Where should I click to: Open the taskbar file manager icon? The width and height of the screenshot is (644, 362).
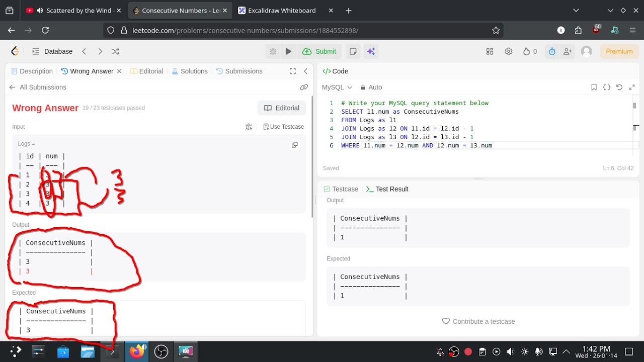(88, 351)
